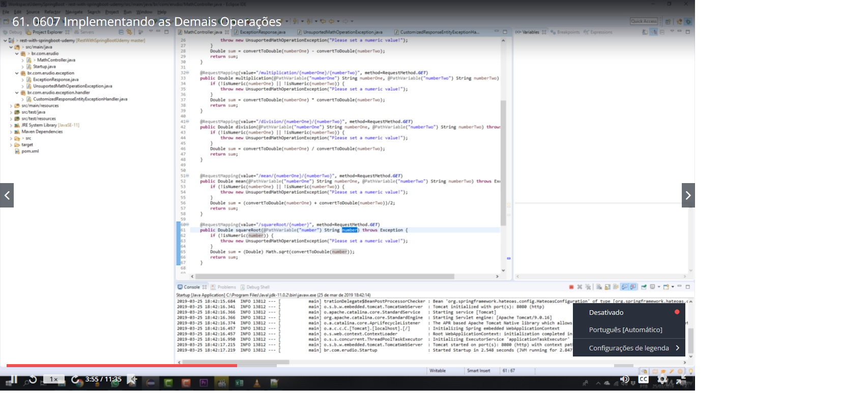Go to the next lecture arrow
This screenshot has height=416, width=868.
point(688,195)
